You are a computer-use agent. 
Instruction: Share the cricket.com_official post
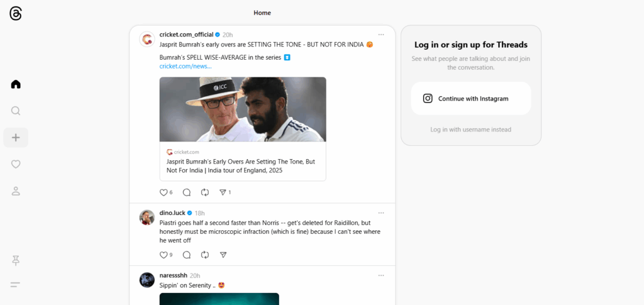click(x=225, y=192)
